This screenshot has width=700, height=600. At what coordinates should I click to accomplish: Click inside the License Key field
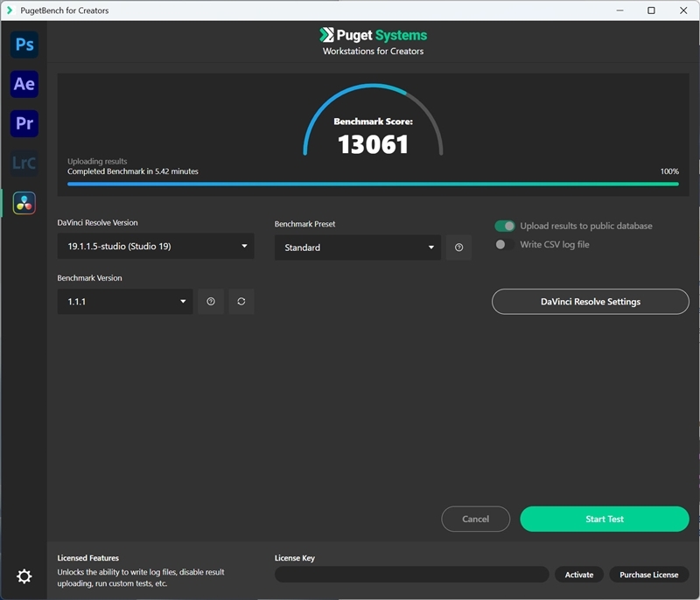coord(411,575)
